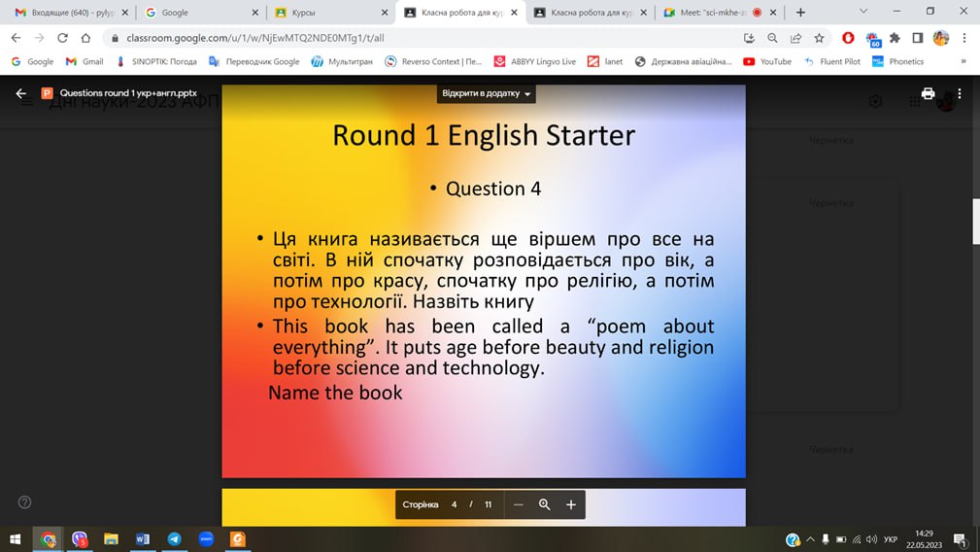
Task: Expand the Chrome tab search chevron
Action: (863, 12)
